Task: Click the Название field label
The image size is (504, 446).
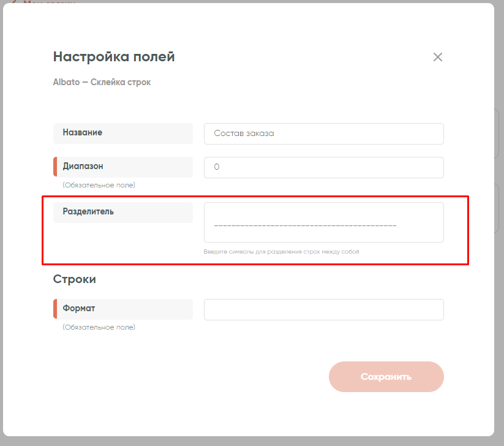Action: tap(82, 132)
